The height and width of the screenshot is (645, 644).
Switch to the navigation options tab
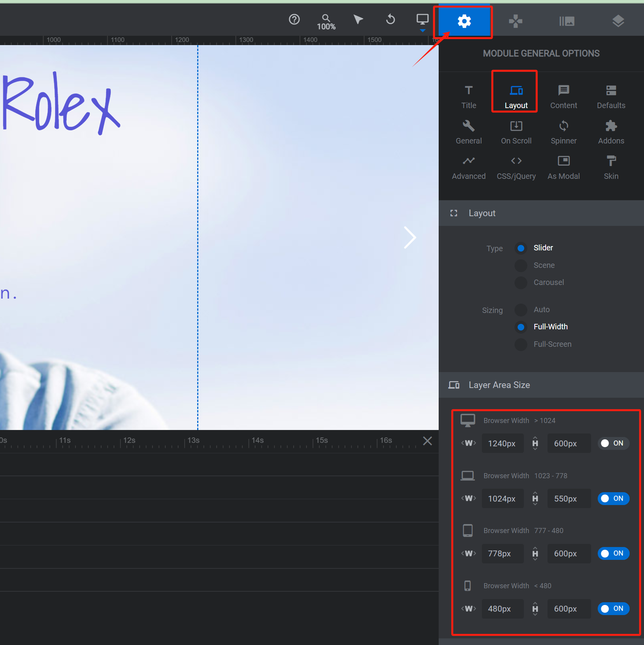[x=515, y=21]
